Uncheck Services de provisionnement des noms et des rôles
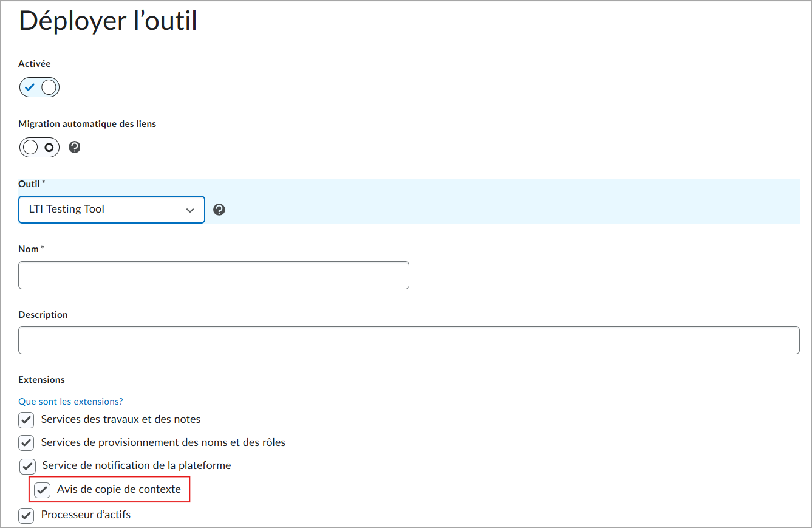The width and height of the screenshot is (812, 528). coord(27,442)
